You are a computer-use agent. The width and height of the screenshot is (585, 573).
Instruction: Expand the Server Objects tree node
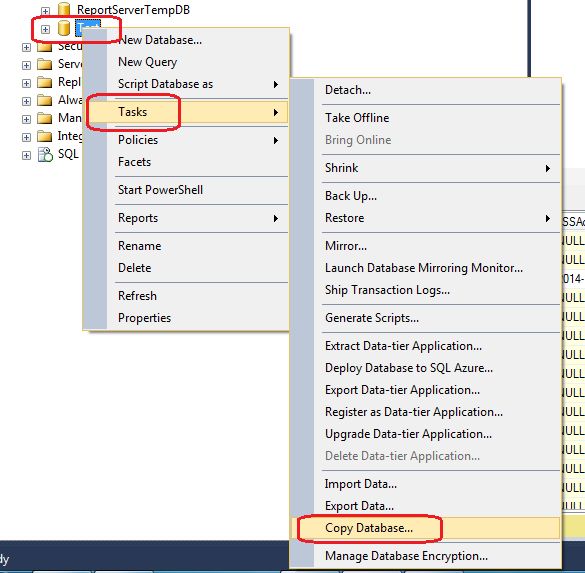coord(26,65)
